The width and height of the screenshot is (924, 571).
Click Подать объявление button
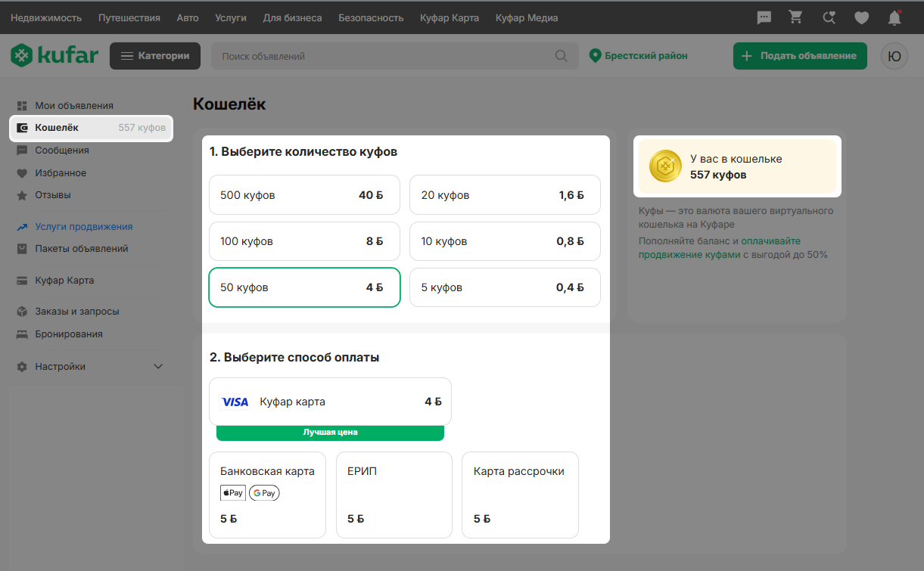(x=800, y=56)
